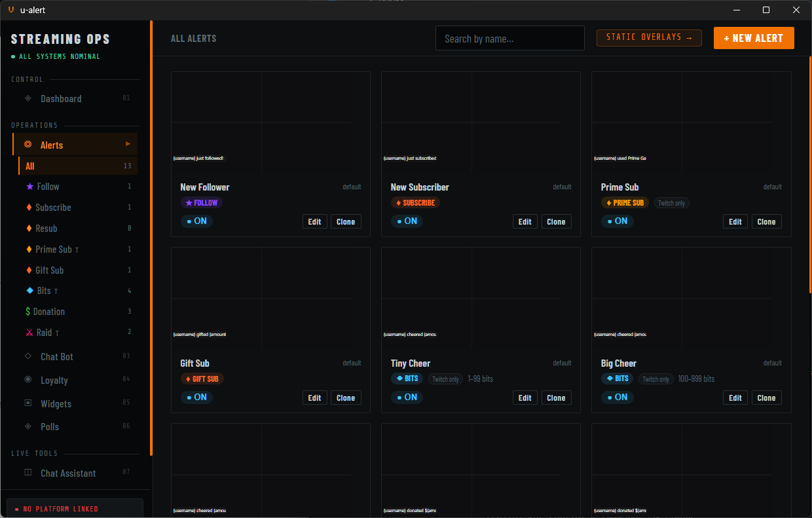Screen dimensions: 812x518
Task: Open the Chat Assistant book icon
Action: click(28, 473)
